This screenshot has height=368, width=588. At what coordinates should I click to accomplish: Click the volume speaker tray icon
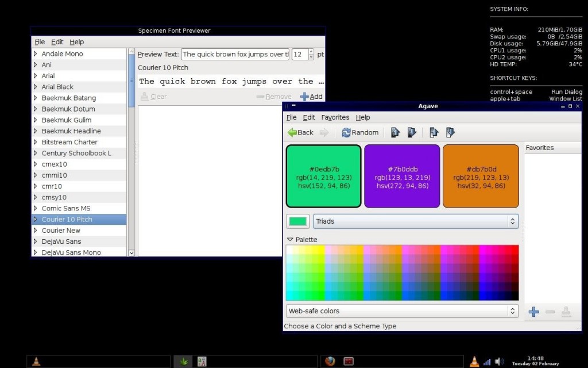[x=499, y=362]
